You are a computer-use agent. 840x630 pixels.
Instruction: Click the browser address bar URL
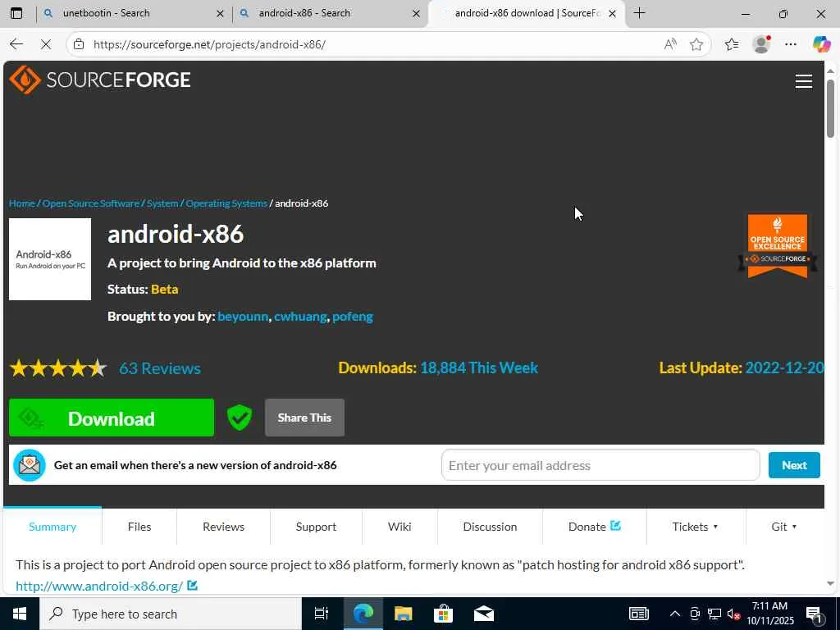click(x=209, y=44)
